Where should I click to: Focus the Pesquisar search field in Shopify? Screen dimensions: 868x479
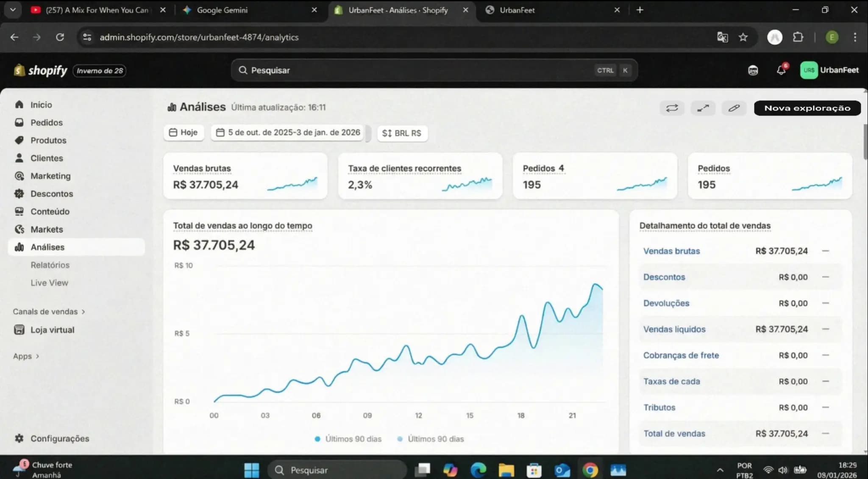coord(434,70)
